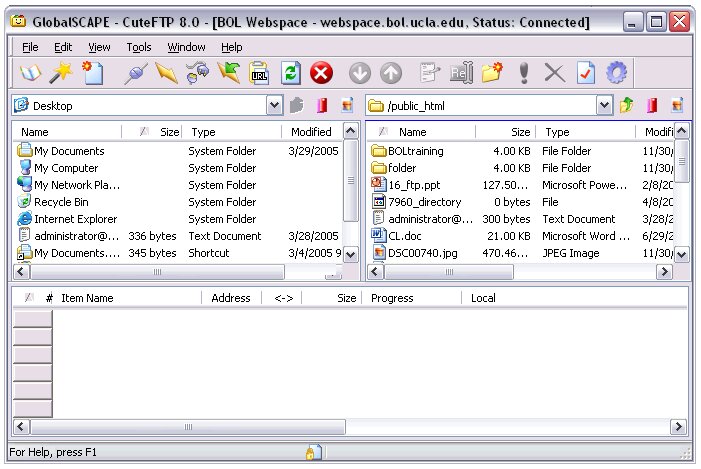701x469 pixels.
Task: Sort local pane by Name column
Action: (67, 132)
